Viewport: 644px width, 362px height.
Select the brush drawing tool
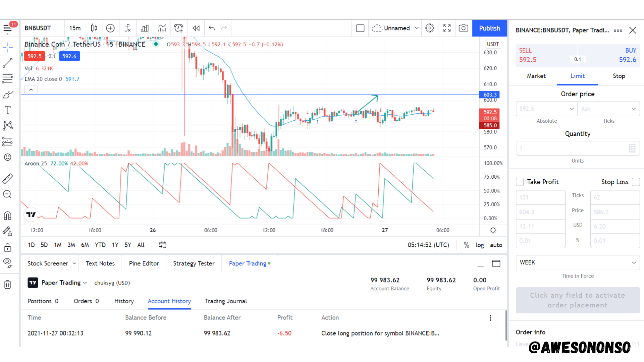point(8,95)
